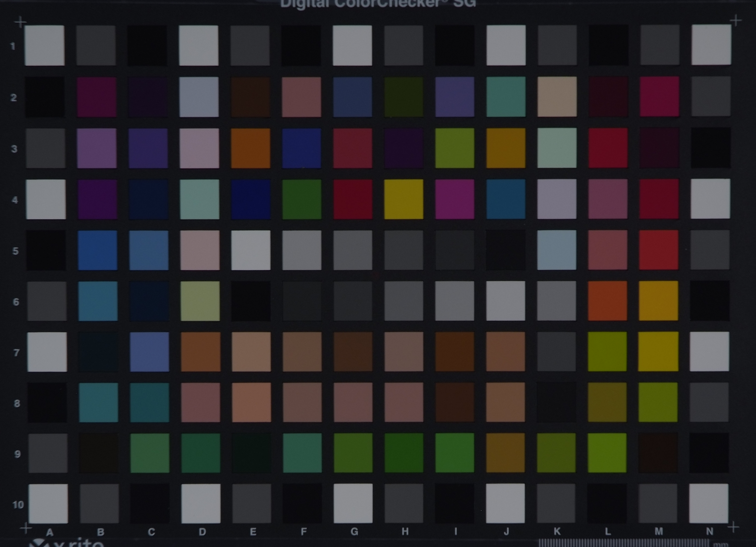
Task: Select the crimson magenta patch at M2
Action: click(659, 96)
